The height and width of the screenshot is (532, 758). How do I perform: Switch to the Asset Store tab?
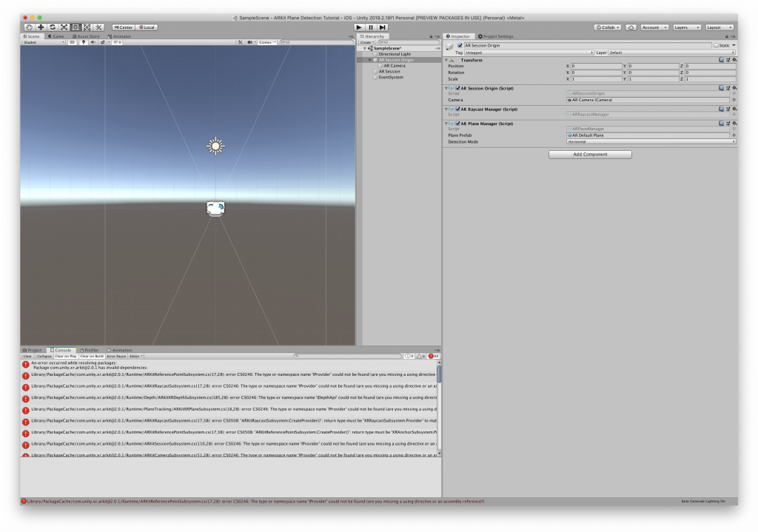[86, 36]
